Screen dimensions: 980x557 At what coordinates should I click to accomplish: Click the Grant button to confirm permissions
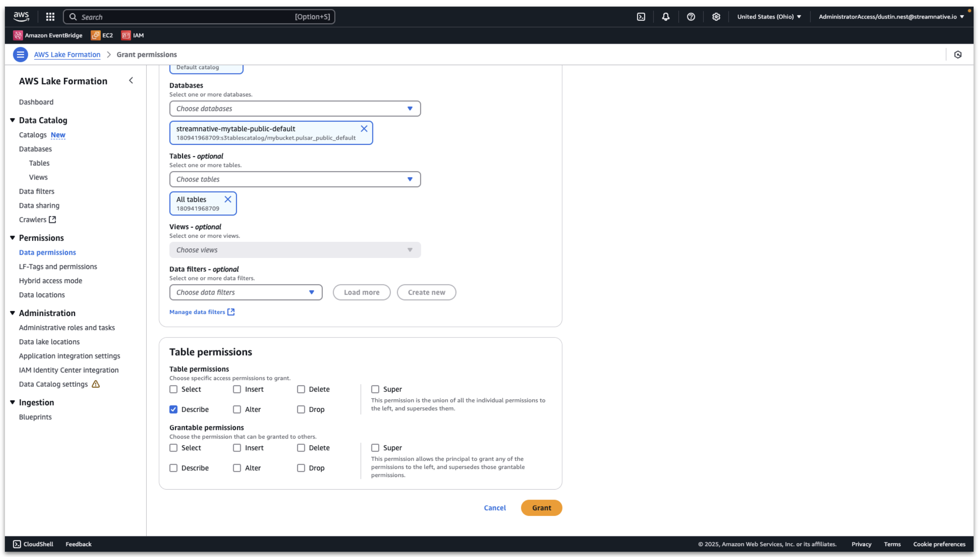(542, 507)
